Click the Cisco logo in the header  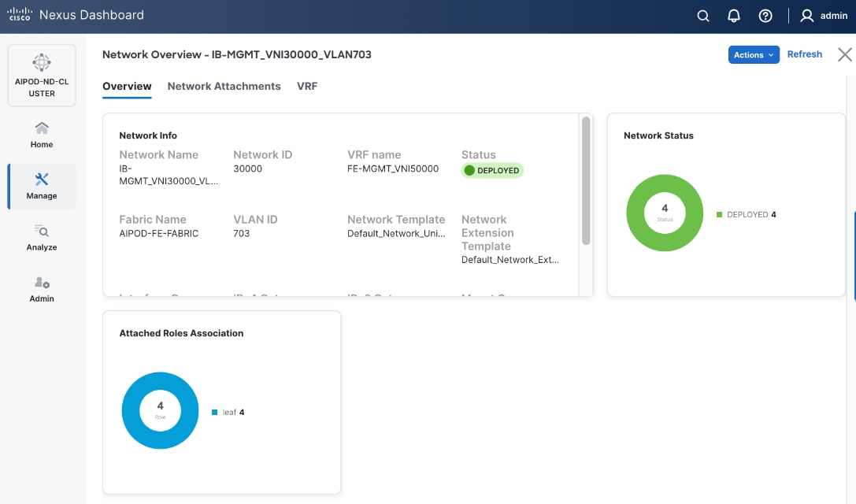tap(20, 14)
